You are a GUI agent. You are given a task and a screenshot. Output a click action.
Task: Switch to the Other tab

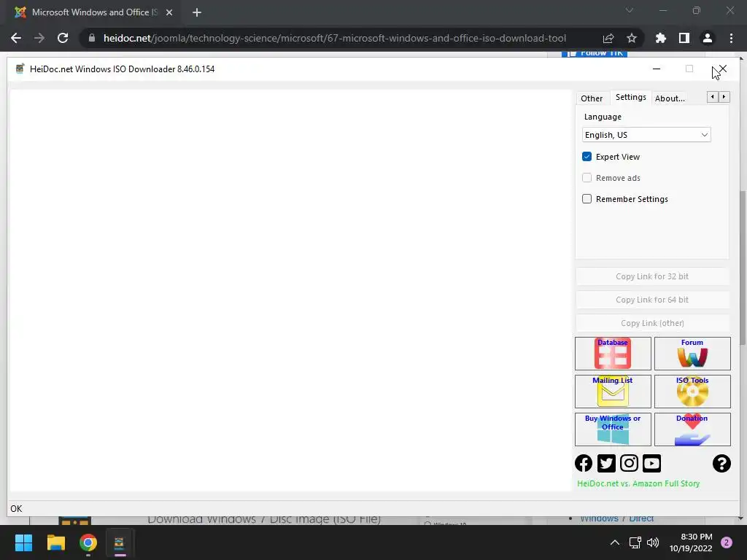(592, 98)
